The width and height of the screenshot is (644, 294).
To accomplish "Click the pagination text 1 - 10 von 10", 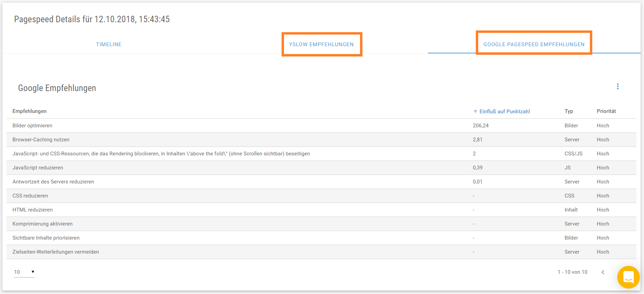I will 572,272.
